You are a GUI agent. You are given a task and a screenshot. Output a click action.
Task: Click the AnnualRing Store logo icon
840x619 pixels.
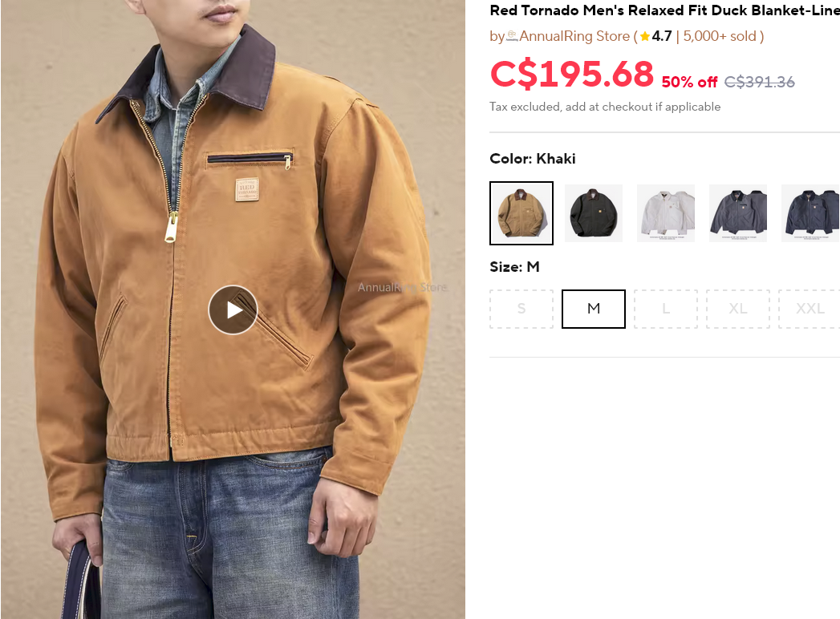(x=512, y=36)
